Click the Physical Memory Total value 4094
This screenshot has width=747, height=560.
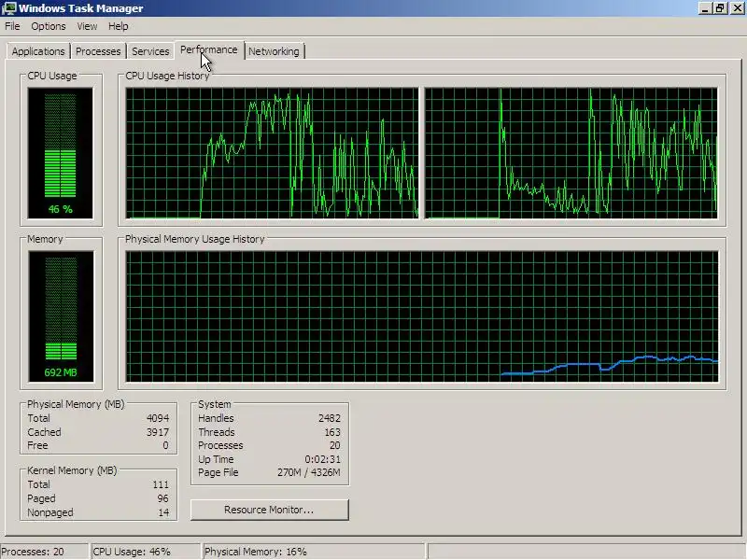[x=158, y=418]
